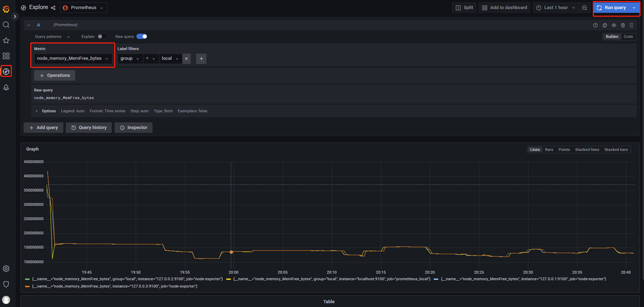Click green swatch for 127.0.0.2:9100 legend
644x307 pixels.
click(27, 279)
